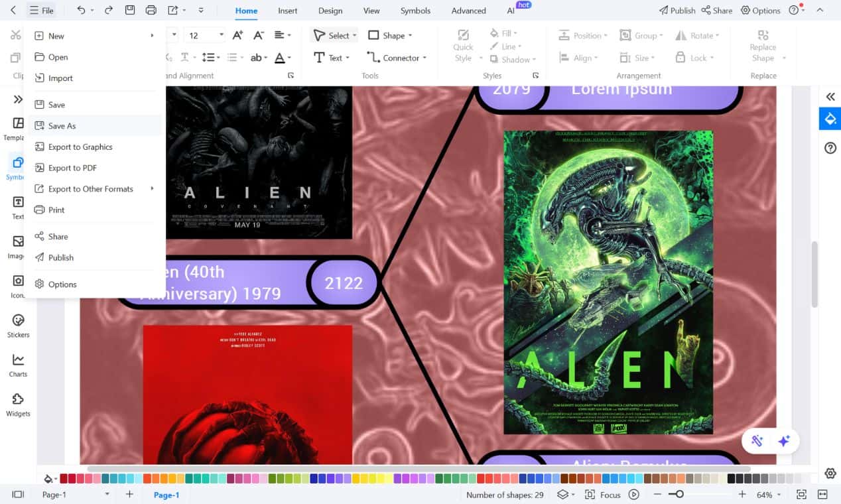Image resolution: width=841 pixels, height=504 pixels.
Task: Expand Export to Other Formats submenu
Action: coord(152,189)
